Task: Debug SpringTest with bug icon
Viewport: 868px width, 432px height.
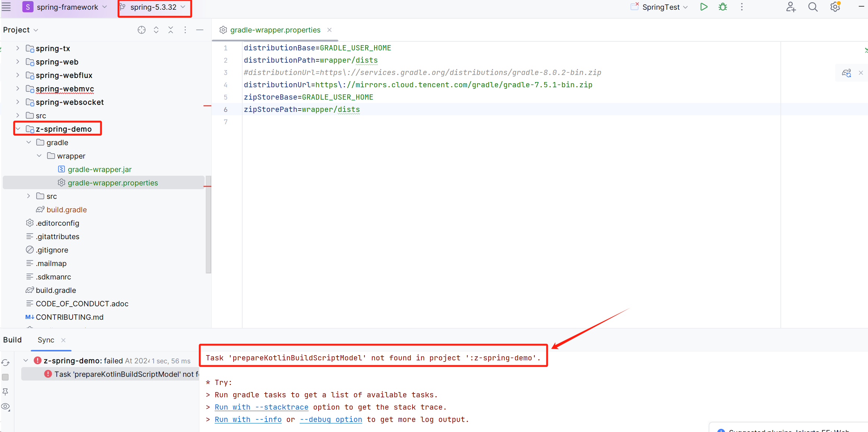Action: click(723, 7)
